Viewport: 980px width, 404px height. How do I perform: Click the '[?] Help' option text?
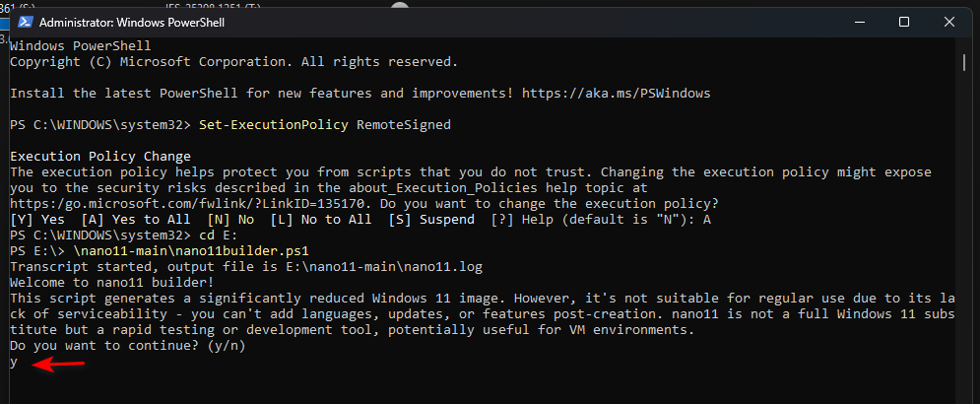[x=521, y=220]
